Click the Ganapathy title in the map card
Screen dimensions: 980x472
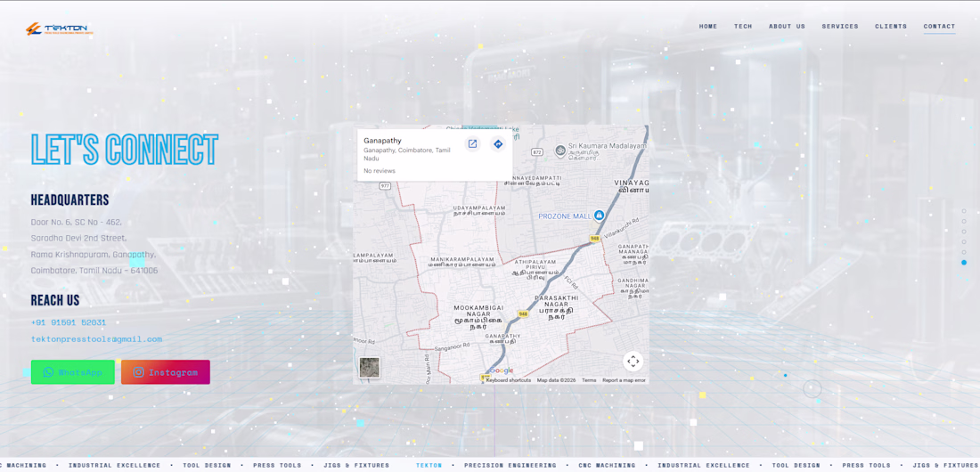click(x=382, y=141)
